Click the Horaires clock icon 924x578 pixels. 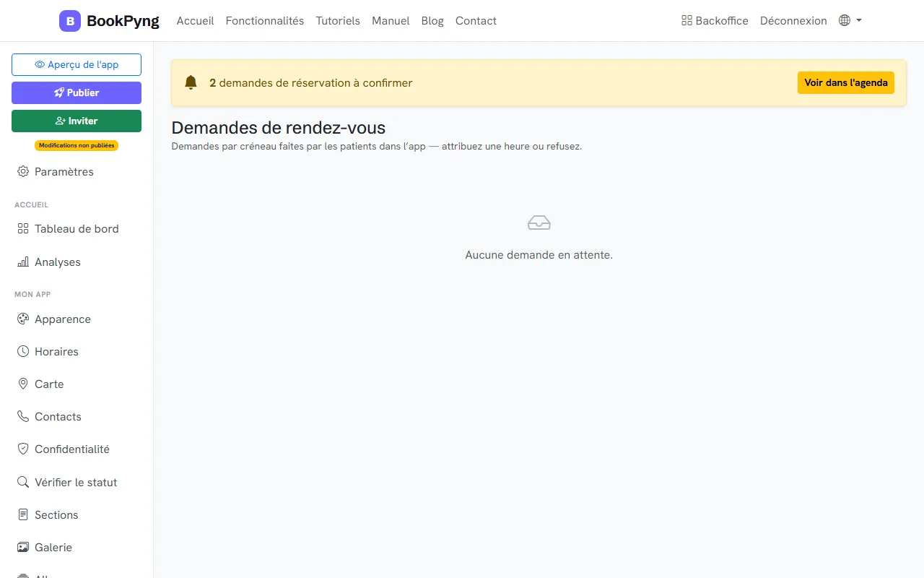[x=23, y=351]
